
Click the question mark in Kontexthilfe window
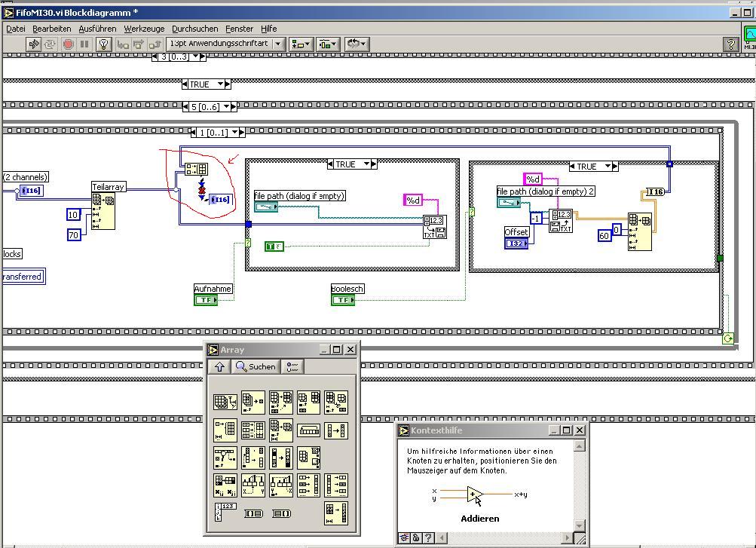[x=429, y=537]
